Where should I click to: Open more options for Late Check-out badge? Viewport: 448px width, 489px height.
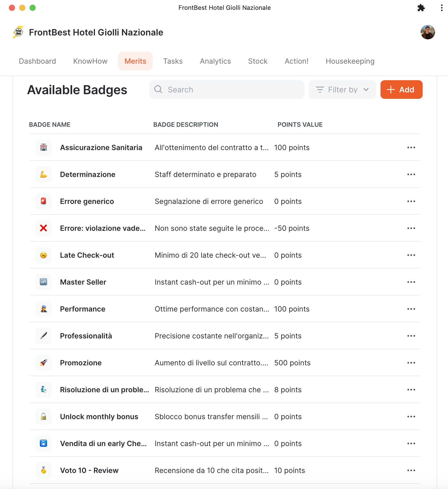[411, 255]
